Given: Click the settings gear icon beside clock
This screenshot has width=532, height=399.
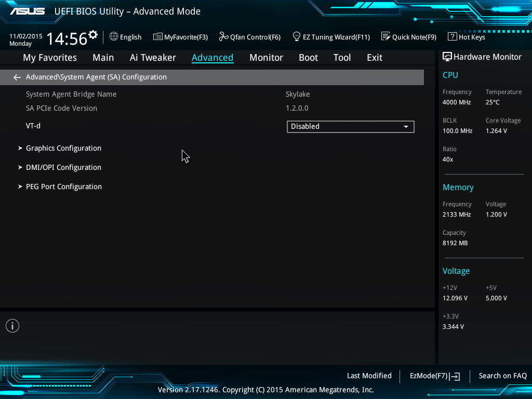Looking at the screenshot, I should pyautogui.click(x=93, y=35).
